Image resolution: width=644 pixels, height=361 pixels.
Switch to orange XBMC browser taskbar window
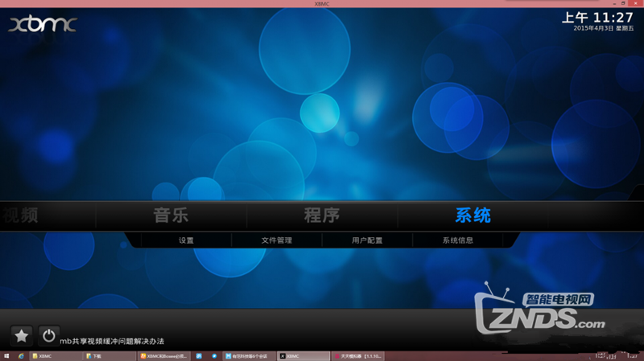click(x=164, y=356)
